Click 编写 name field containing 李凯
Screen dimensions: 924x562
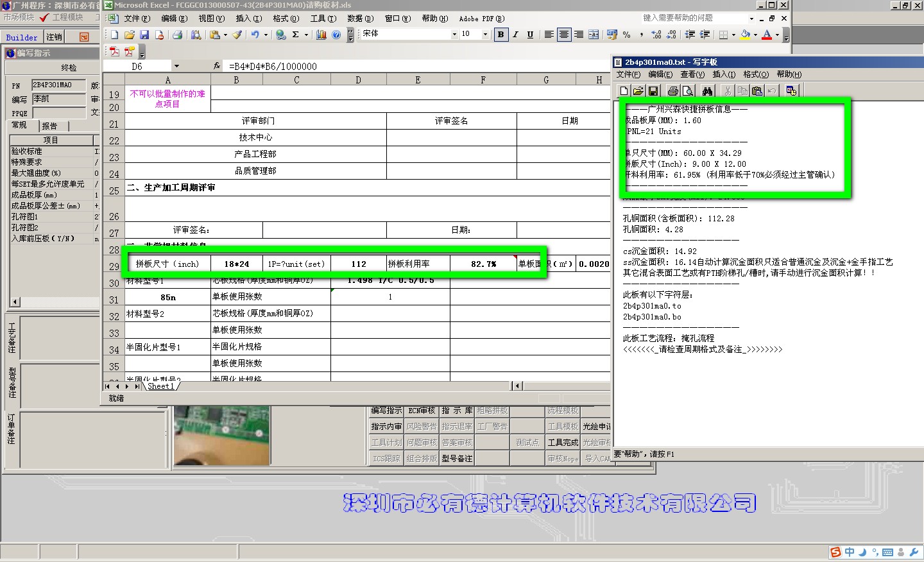pyautogui.click(x=59, y=99)
